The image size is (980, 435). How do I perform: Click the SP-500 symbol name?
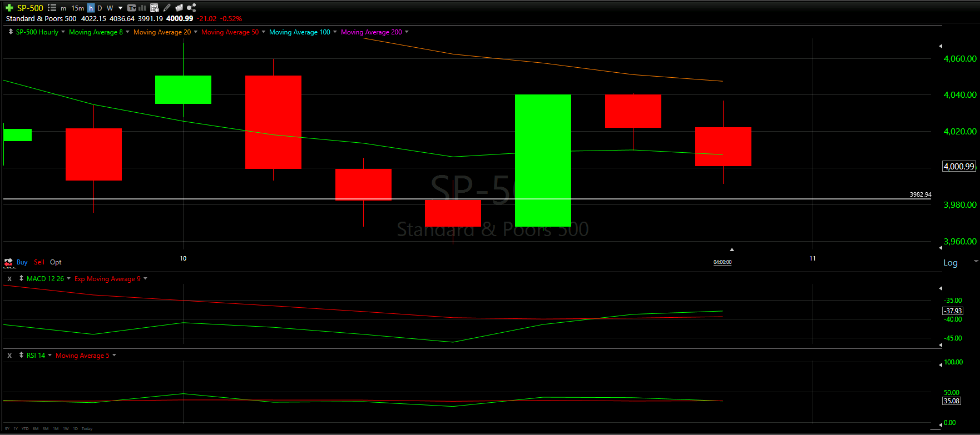click(30, 8)
